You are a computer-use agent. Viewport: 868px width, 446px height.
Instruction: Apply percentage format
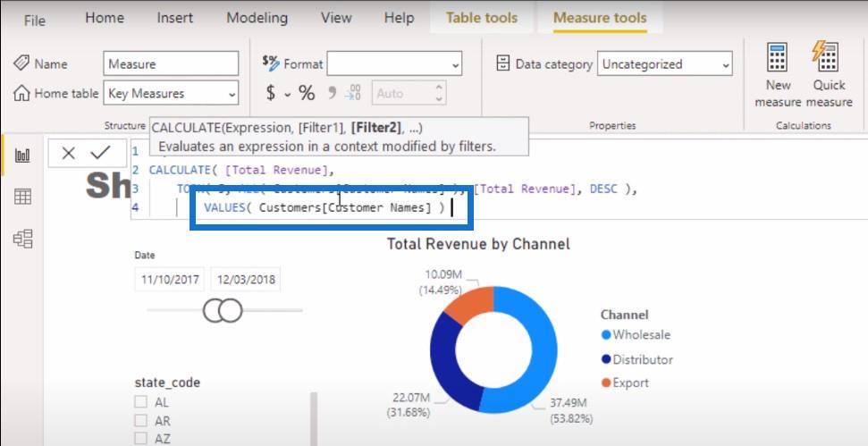coord(307,93)
